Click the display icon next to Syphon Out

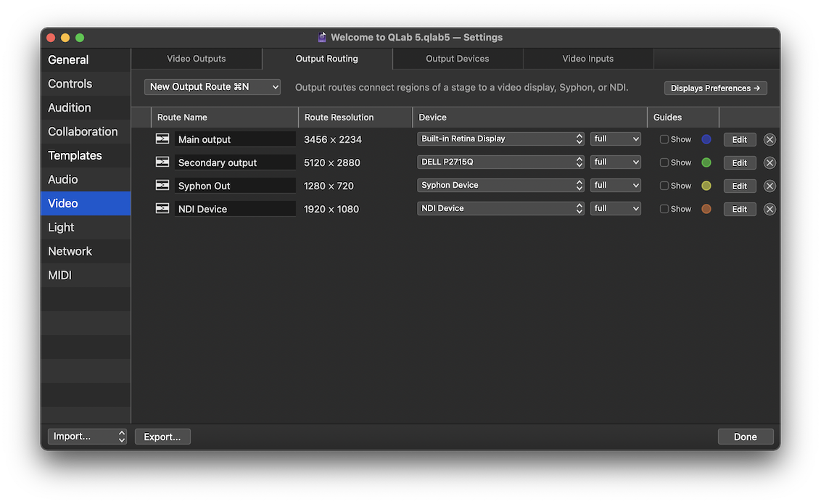tap(162, 186)
